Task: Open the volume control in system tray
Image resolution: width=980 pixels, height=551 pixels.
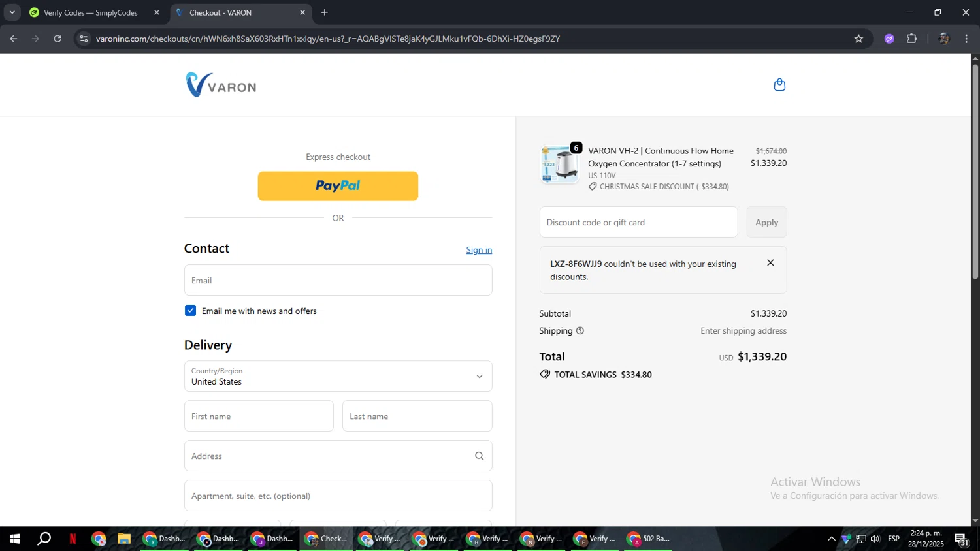Action: [875, 539]
